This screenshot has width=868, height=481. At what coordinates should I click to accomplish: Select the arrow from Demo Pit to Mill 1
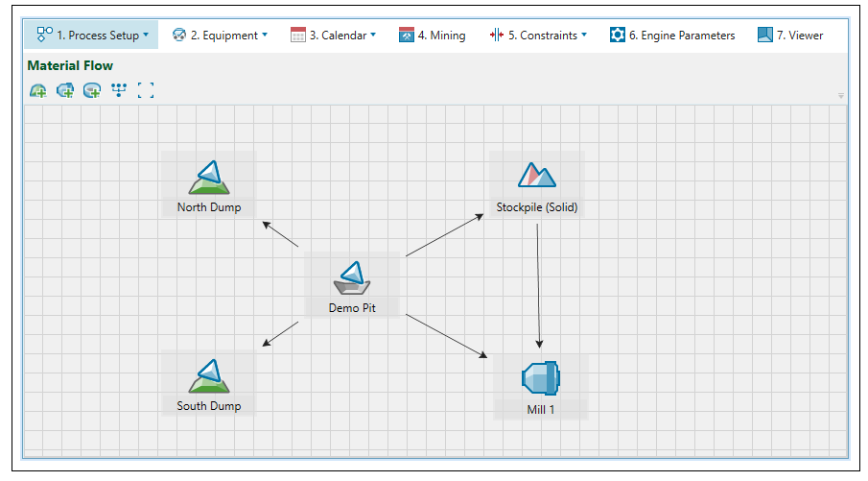(x=446, y=336)
